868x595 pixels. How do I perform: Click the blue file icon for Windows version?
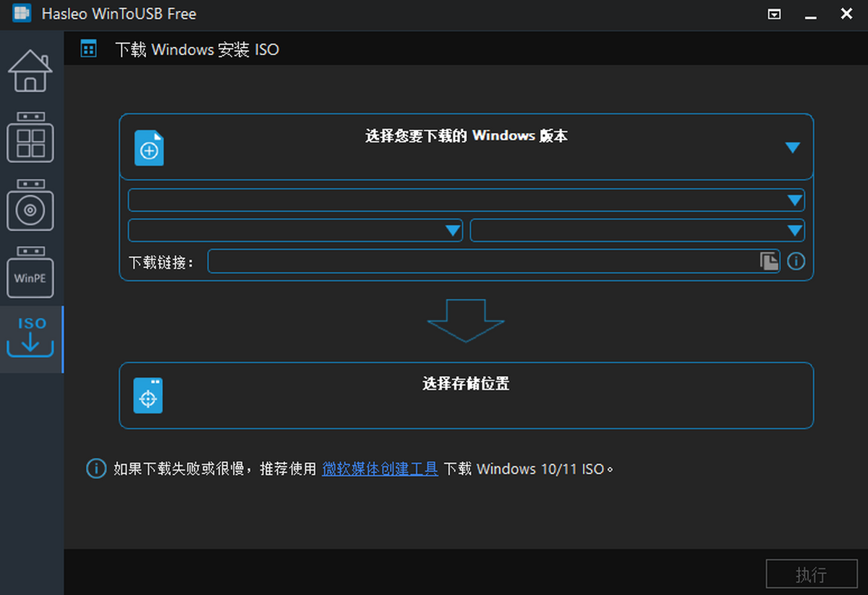[x=149, y=148]
